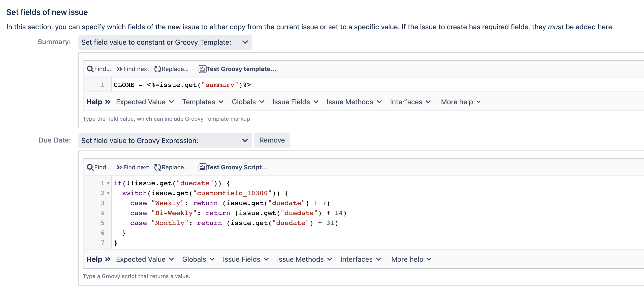Open Replace dialog in the Summary editor

click(172, 69)
